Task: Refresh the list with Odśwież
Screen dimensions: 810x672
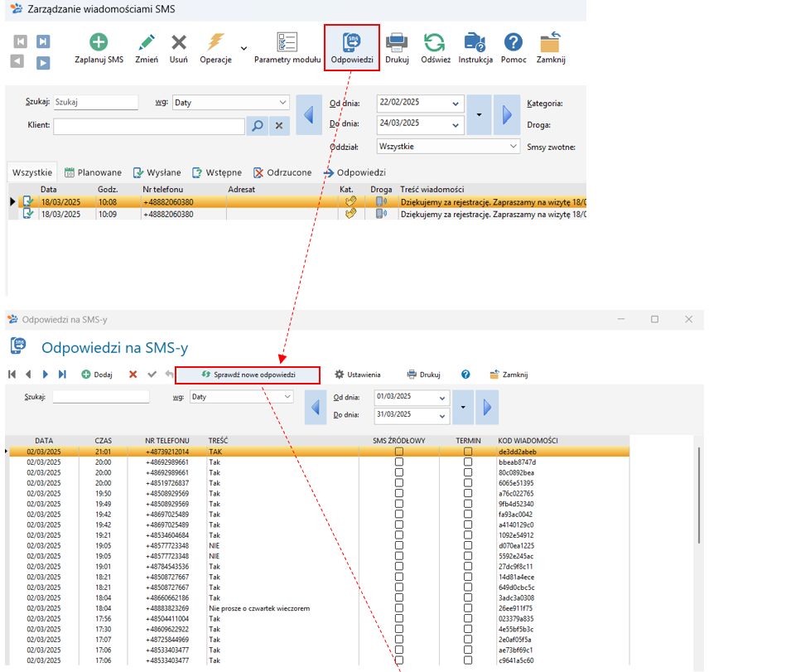Action: pyautogui.click(x=435, y=49)
